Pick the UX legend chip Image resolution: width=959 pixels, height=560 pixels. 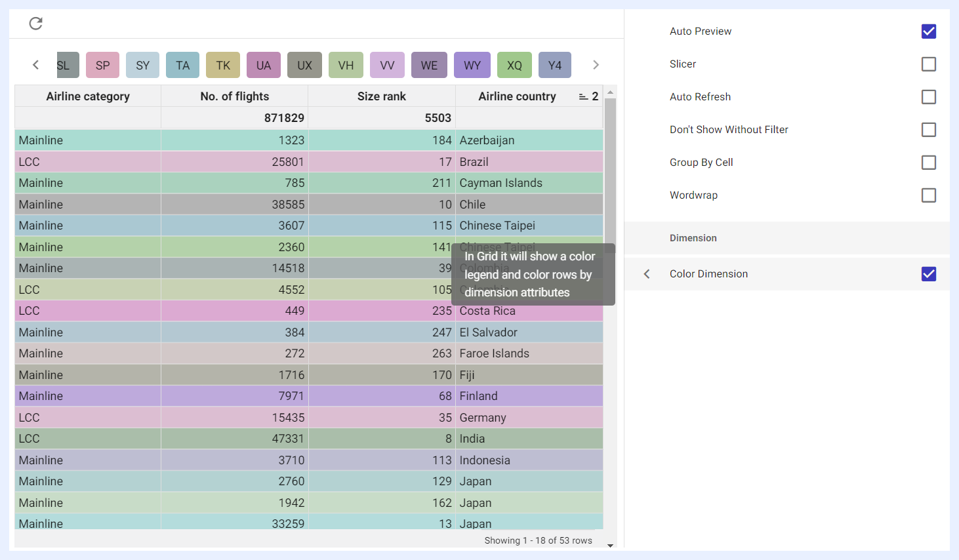click(x=304, y=65)
